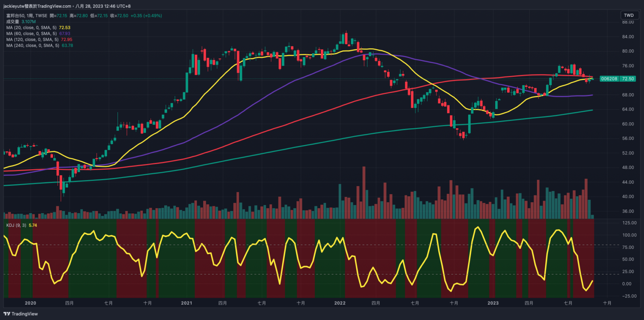Click the MA 240 indicator legend
This screenshot has height=320, width=644.
(x=32, y=46)
